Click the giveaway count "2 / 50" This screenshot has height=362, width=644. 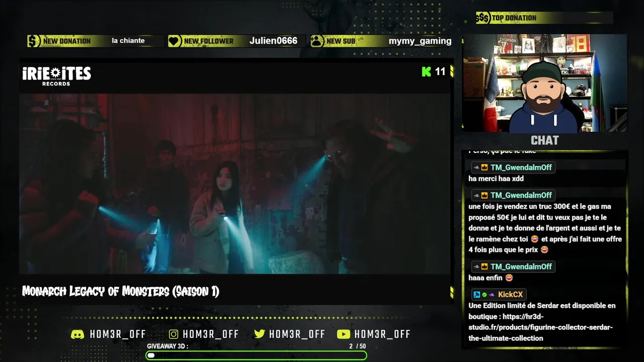click(357, 346)
